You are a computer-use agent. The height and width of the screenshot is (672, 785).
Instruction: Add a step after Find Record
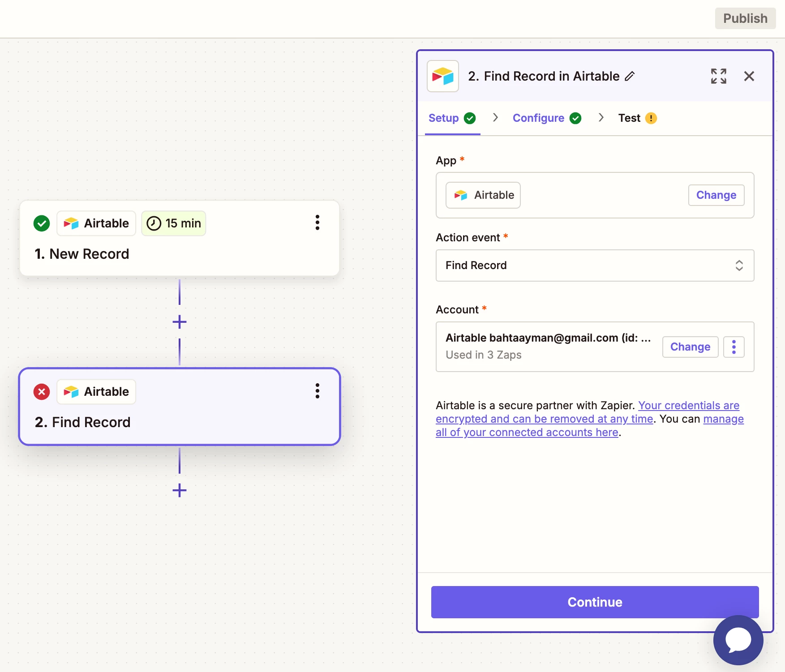(x=180, y=490)
